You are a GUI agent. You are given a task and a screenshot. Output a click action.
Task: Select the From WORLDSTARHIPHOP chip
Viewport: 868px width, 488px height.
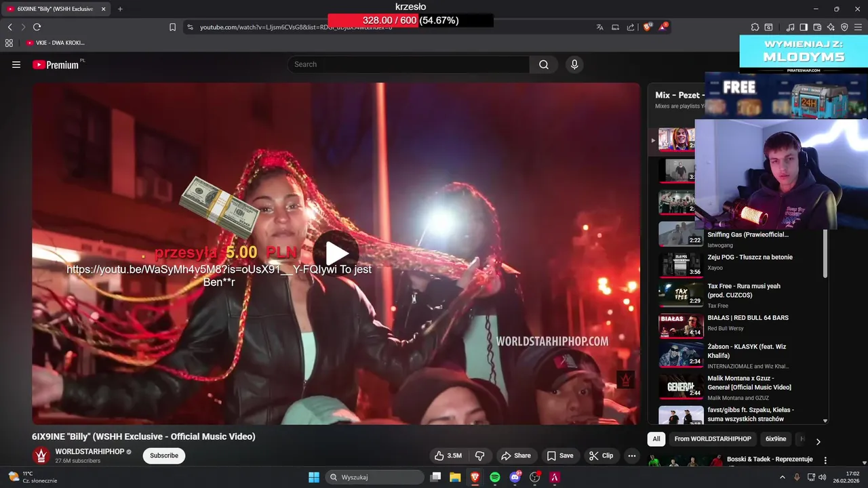(713, 439)
